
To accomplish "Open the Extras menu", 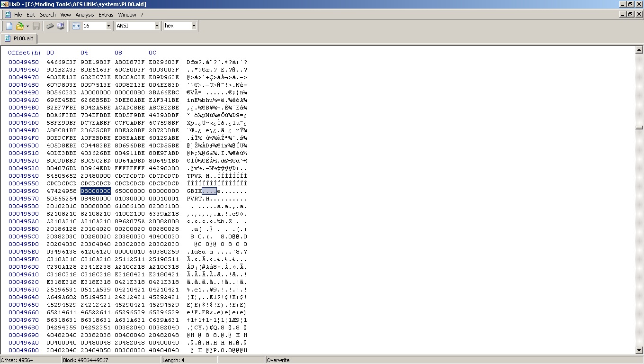I will pyautogui.click(x=106, y=15).
